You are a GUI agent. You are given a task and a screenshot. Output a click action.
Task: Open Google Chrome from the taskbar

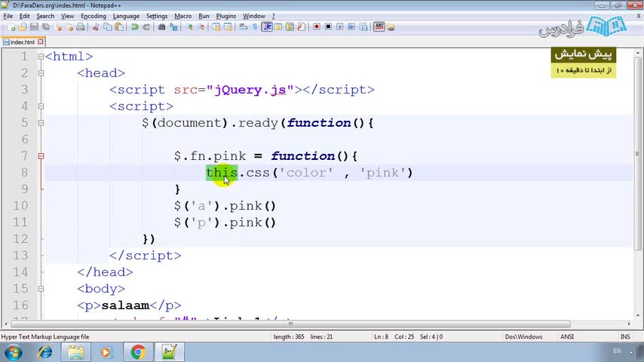138,352
